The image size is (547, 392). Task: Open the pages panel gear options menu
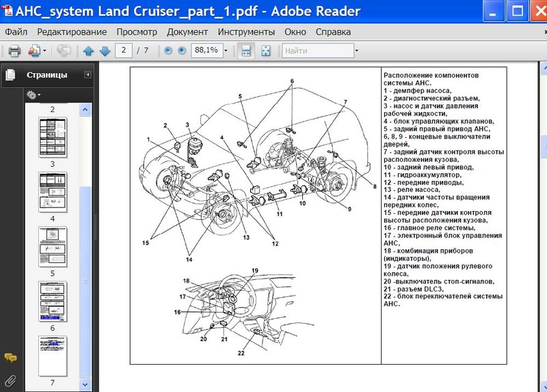pyautogui.click(x=33, y=95)
